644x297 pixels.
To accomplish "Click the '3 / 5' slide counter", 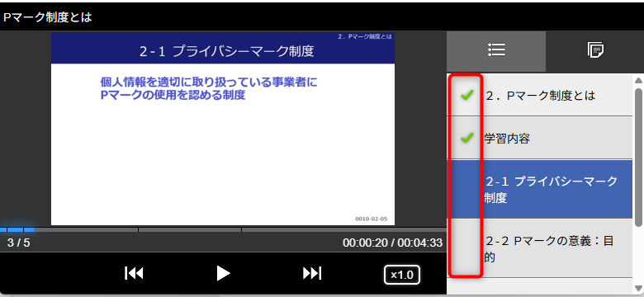I will [x=18, y=243].
